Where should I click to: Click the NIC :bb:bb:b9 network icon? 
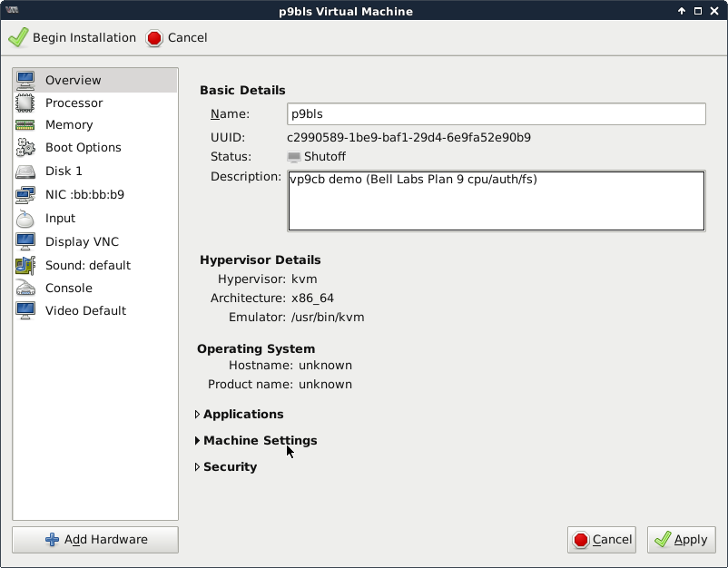(x=25, y=195)
